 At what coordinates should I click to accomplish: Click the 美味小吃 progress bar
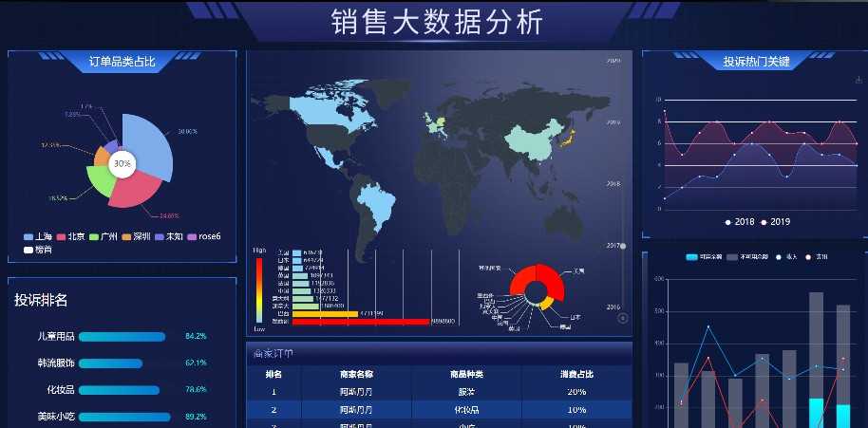124,417
